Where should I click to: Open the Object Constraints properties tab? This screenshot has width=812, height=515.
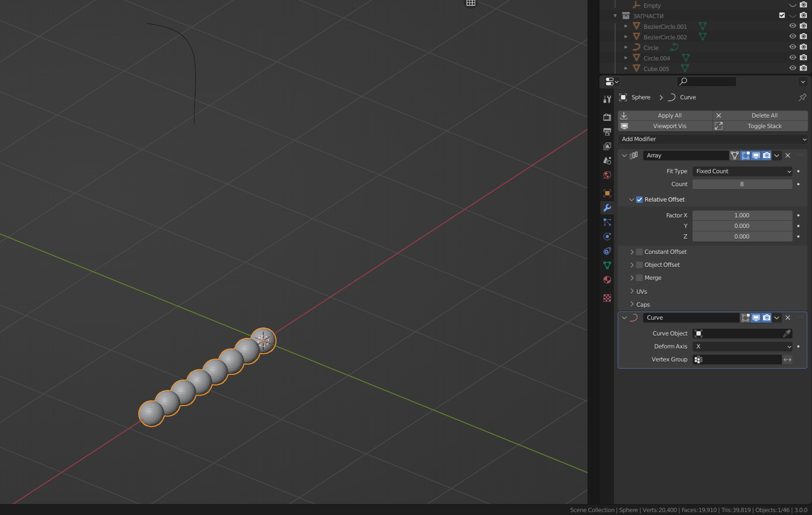(607, 251)
